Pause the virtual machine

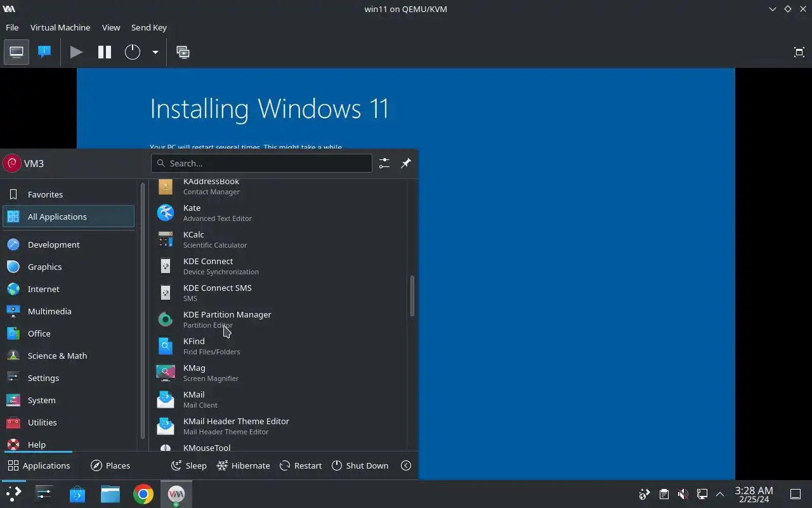(105, 52)
